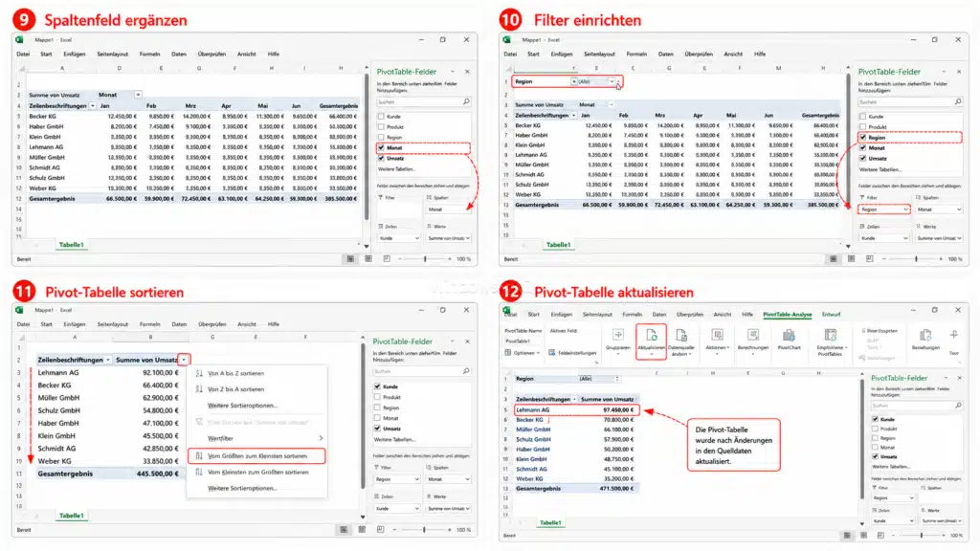This screenshot has height=551, width=980.
Task: Open Monat columns dropdown in step 11 pane
Action: (466, 479)
